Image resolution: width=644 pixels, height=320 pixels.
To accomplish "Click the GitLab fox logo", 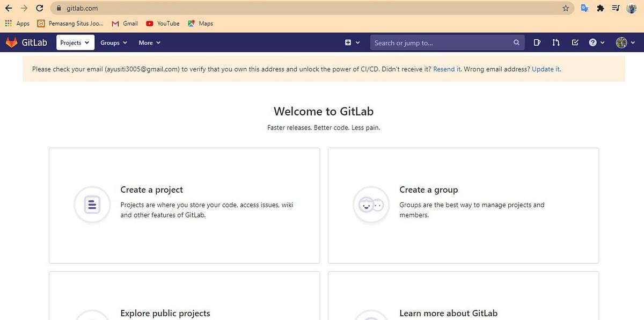I will 11,42.
